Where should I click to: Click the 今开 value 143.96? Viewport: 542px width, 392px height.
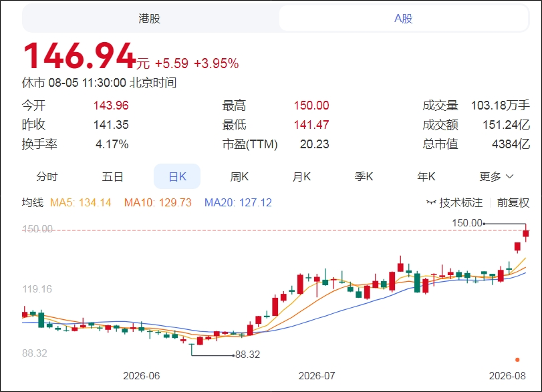pyautogui.click(x=111, y=106)
